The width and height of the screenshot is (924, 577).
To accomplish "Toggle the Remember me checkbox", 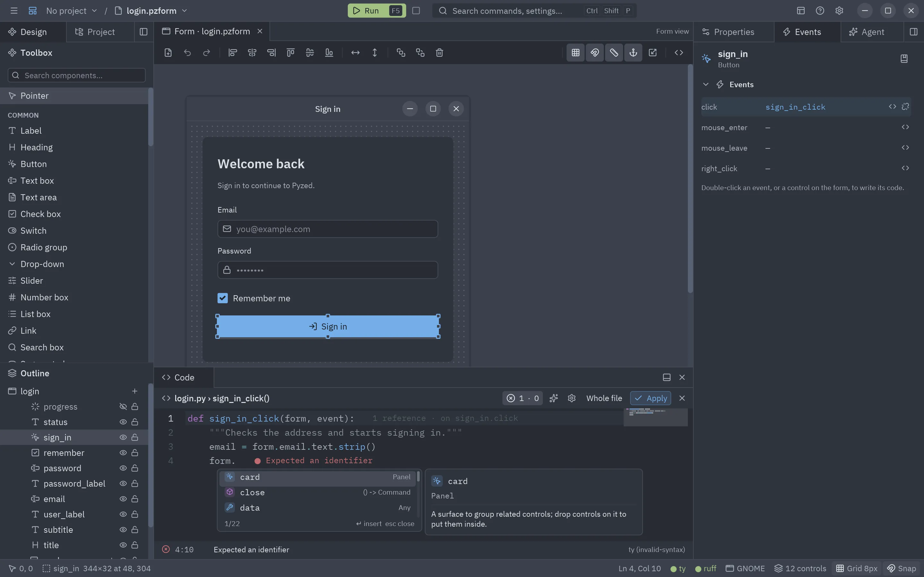I will tap(223, 298).
